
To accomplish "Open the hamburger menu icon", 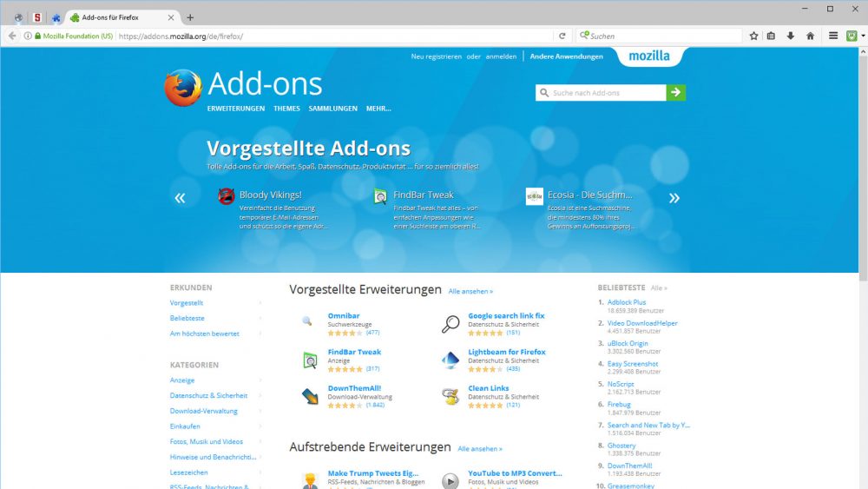I will [833, 36].
